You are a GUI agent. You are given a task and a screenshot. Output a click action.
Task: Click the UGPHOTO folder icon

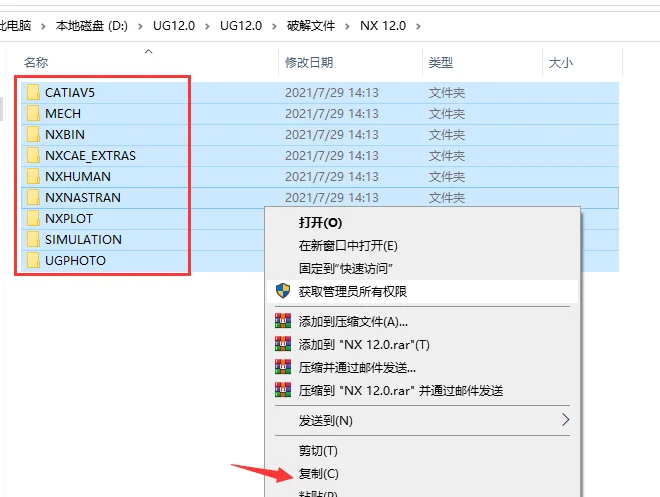click(33, 260)
